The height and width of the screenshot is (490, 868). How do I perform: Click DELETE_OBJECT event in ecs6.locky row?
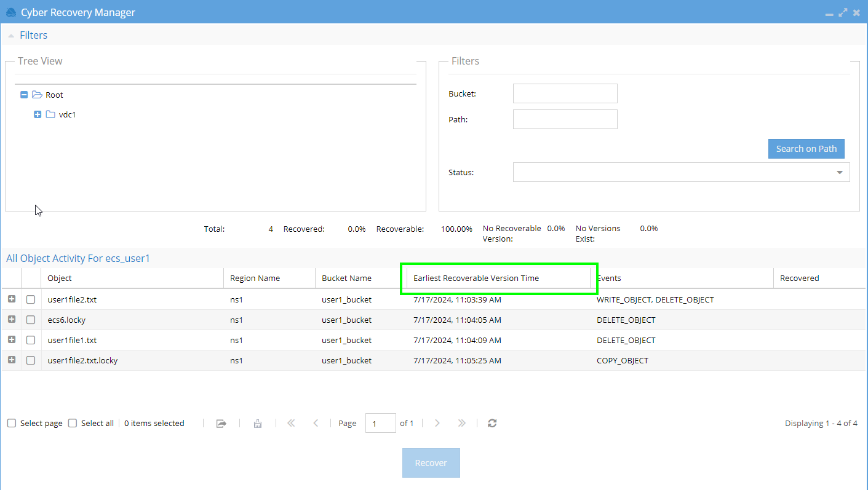626,320
